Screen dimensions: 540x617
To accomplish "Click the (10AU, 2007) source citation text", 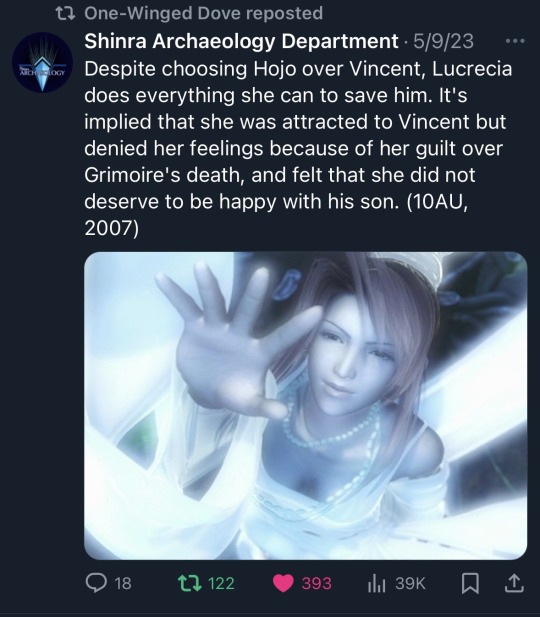I will coord(276,214).
